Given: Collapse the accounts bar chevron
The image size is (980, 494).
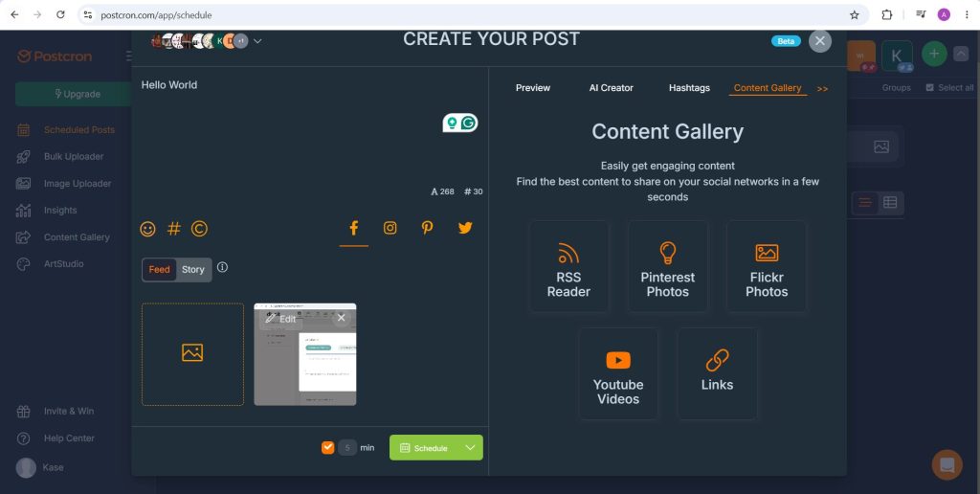Looking at the screenshot, I should (961, 55).
